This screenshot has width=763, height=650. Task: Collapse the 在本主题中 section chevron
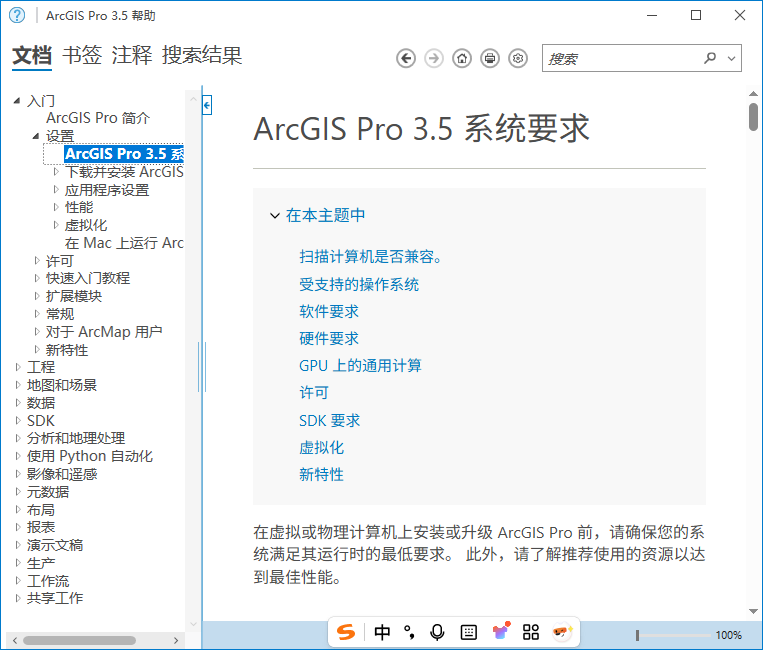[x=275, y=216]
